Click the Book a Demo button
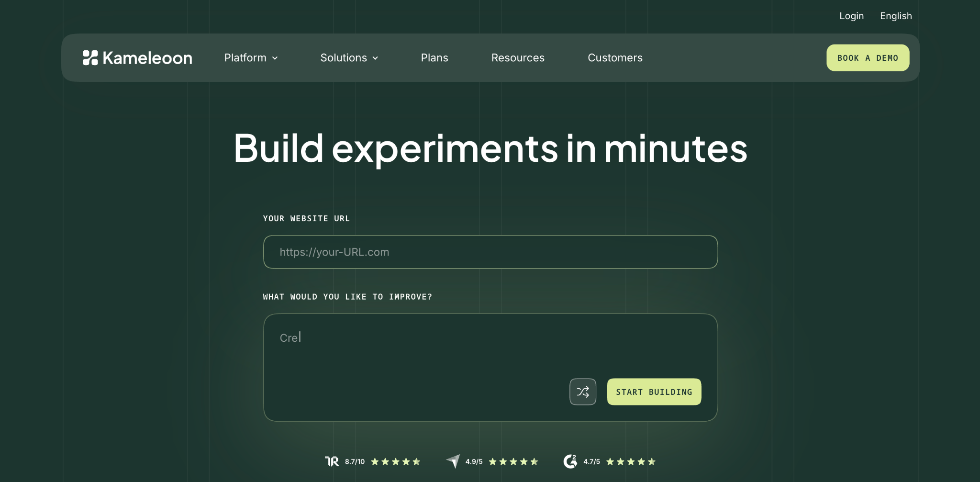The image size is (980, 482). [x=868, y=58]
